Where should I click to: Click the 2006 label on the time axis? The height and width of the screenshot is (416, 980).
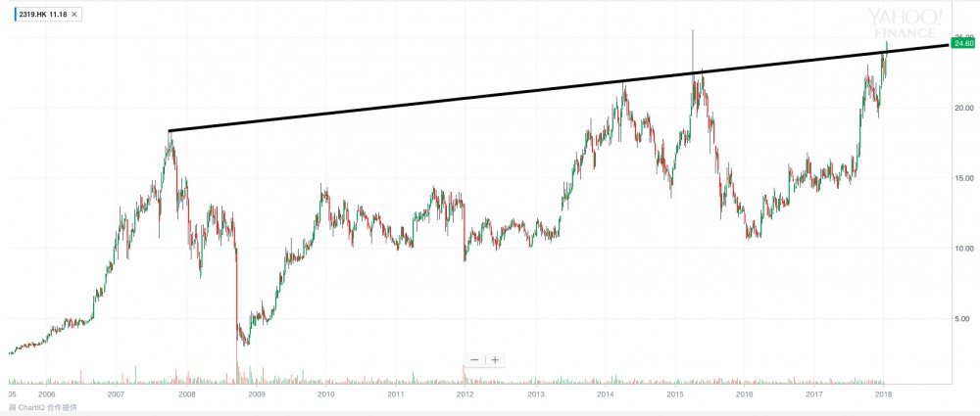[x=46, y=394]
